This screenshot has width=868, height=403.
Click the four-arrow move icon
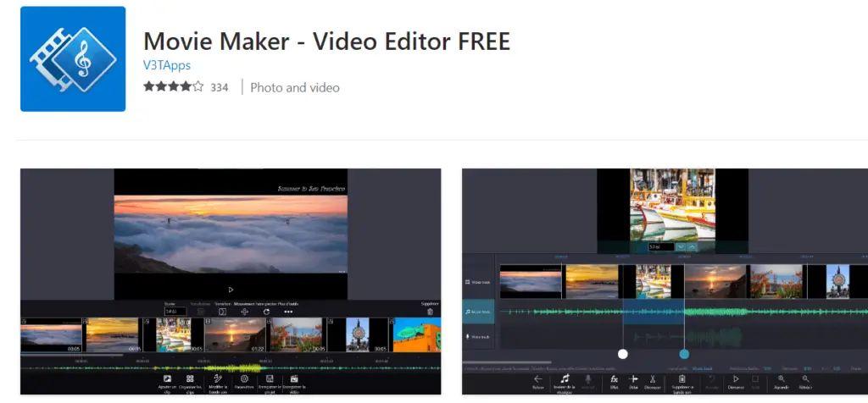coord(244,312)
